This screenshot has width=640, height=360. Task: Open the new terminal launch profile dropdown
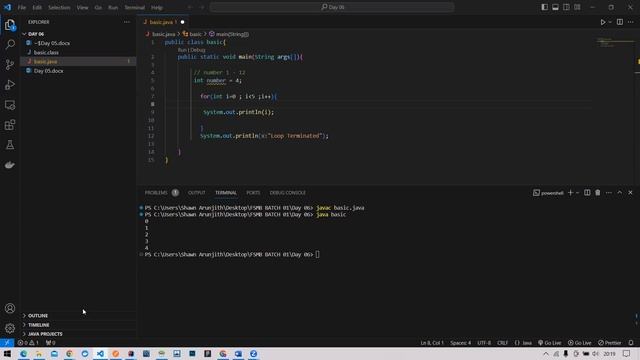pyautogui.click(x=577, y=193)
